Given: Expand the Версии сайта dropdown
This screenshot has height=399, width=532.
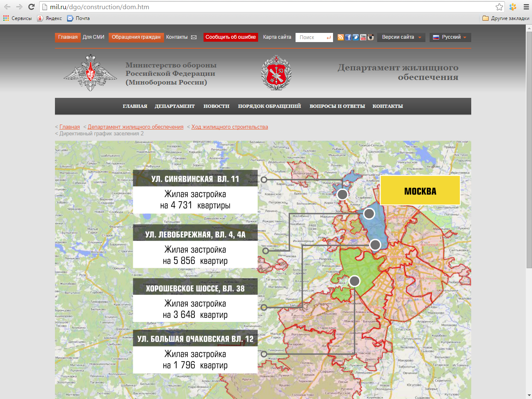Looking at the screenshot, I should [x=402, y=37].
